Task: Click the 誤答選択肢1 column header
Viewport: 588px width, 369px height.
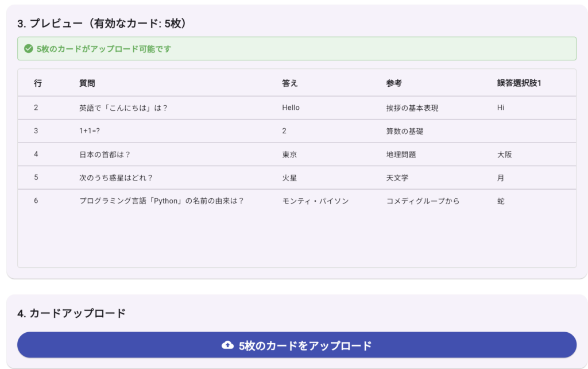Action: [519, 83]
